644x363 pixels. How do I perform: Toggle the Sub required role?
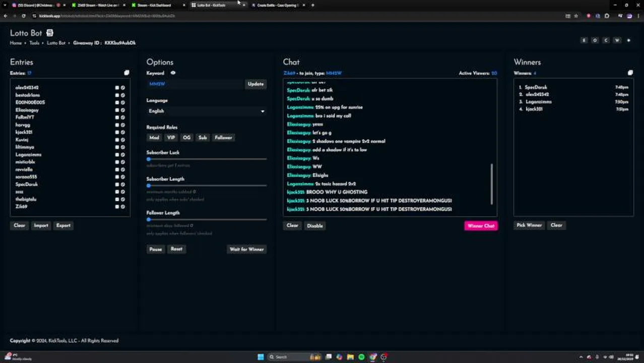point(203,138)
